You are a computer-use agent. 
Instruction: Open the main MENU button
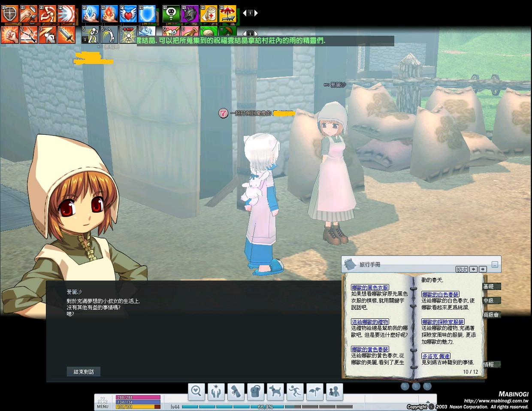103,403
